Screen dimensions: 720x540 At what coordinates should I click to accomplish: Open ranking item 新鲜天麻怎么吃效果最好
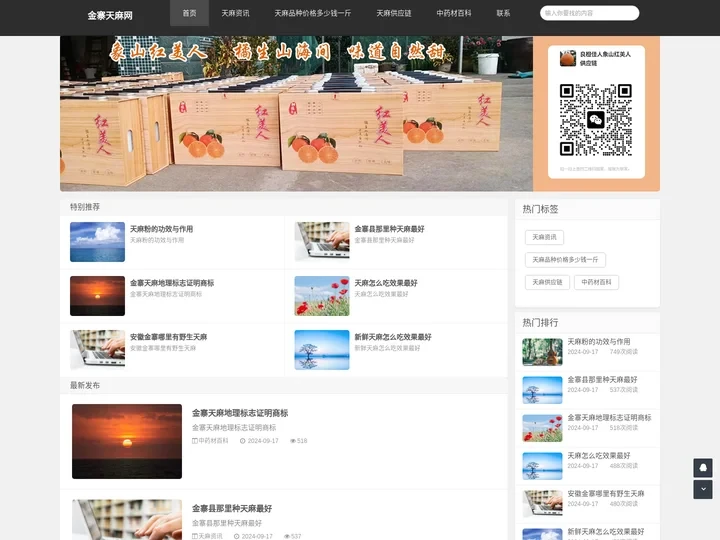(x=606, y=532)
